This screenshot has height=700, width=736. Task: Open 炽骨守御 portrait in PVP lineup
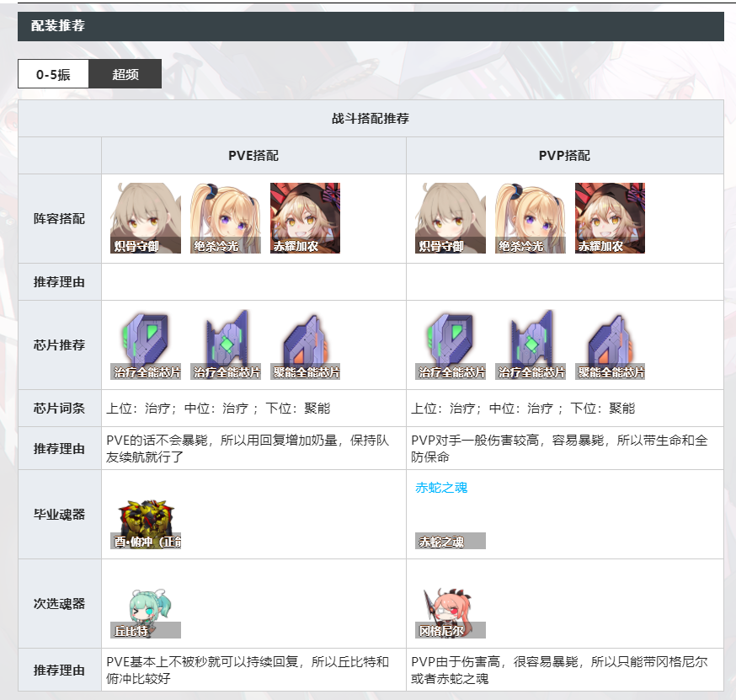(451, 218)
